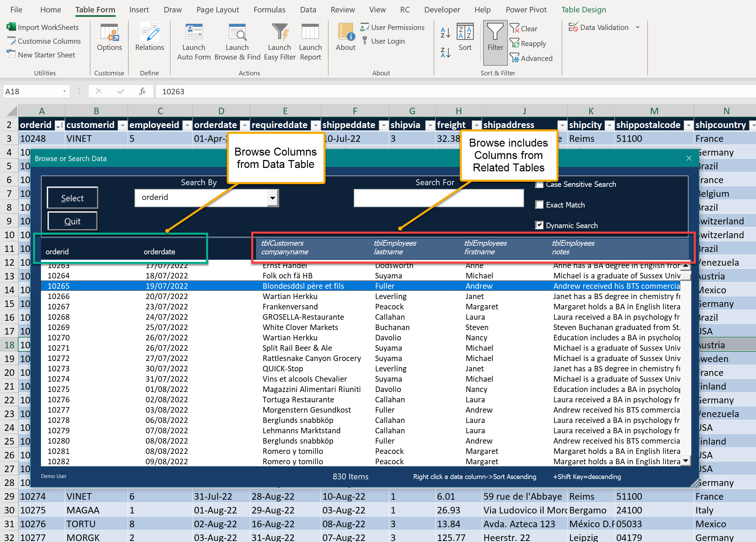This screenshot has height=542, width=756.
Task: Click the Import WorkSheets icon
Action: [11, 27]
